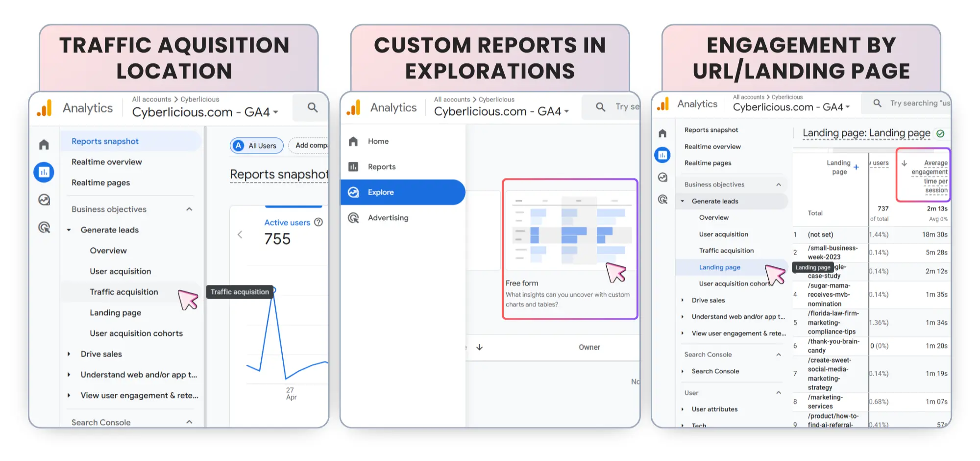Screen dimensions: 980x461
Task: Open Realtime overview in the left panel
Action: tap(107, 162)
